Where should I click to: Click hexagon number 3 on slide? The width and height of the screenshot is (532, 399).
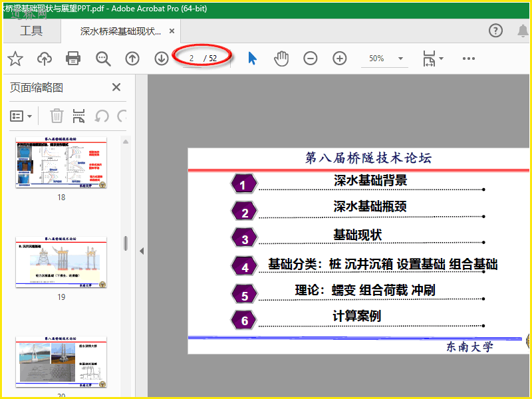[x=243, y=238]
